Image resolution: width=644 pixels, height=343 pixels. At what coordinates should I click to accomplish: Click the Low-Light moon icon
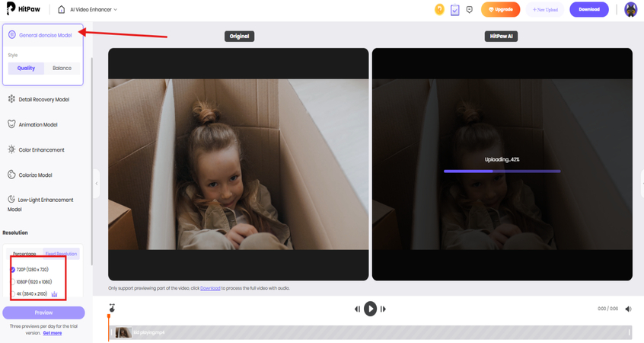tap(11, 199)
